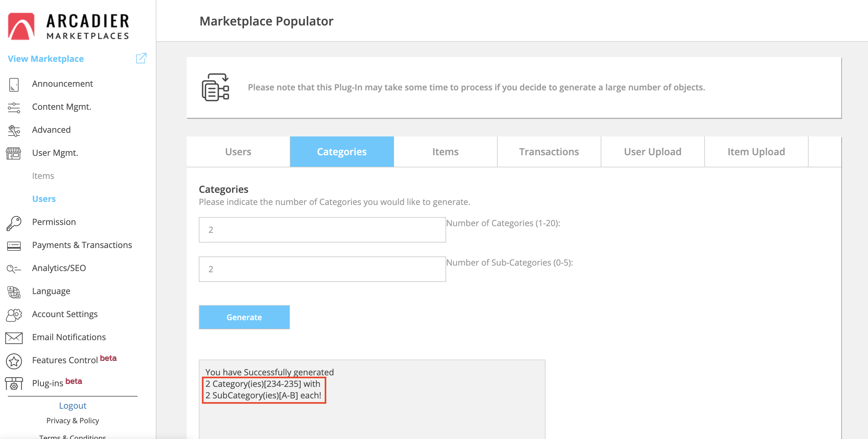Image resolution: width=868 pixels, height=439 pixels.
Task: Click the User Mgmt. storefront icon
Action: click(x=13, y=153)
